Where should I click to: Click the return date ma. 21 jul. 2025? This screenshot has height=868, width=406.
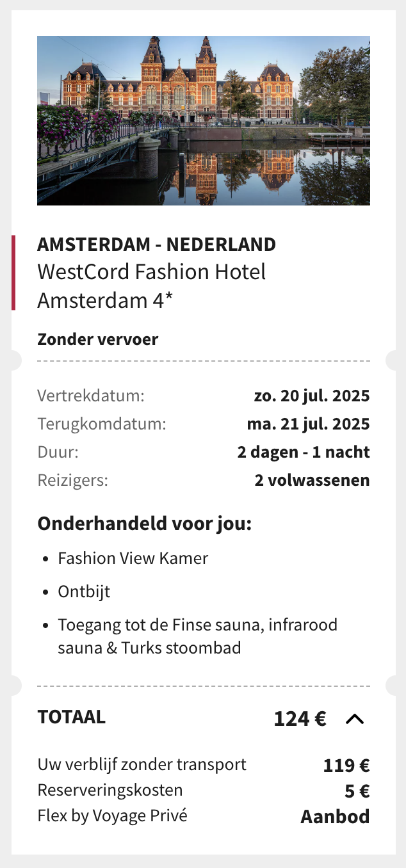click(308, 424)
